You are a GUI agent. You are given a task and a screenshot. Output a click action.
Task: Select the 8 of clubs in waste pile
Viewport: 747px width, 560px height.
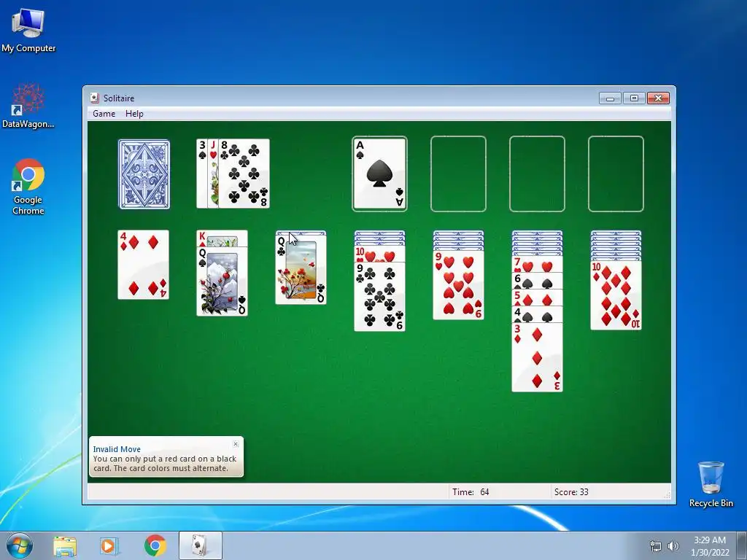click(244, 174)
